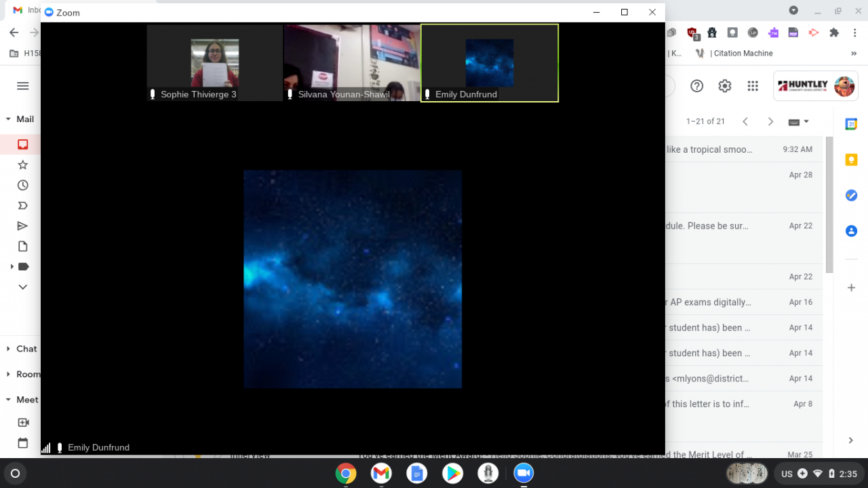Select Sophie Thivierge 3 video thumbnail
This screenshot has height=488, width=868.
214,63
